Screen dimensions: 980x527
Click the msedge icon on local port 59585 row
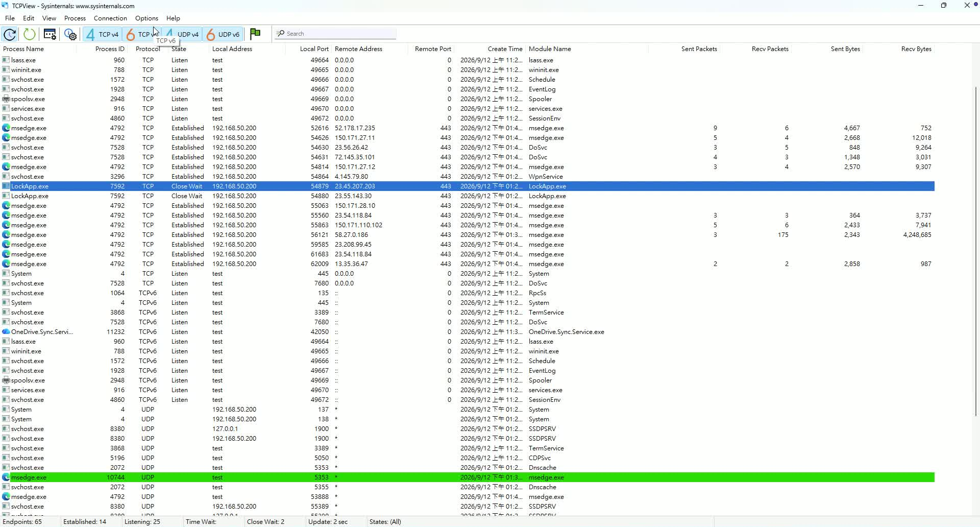[6, 245]
